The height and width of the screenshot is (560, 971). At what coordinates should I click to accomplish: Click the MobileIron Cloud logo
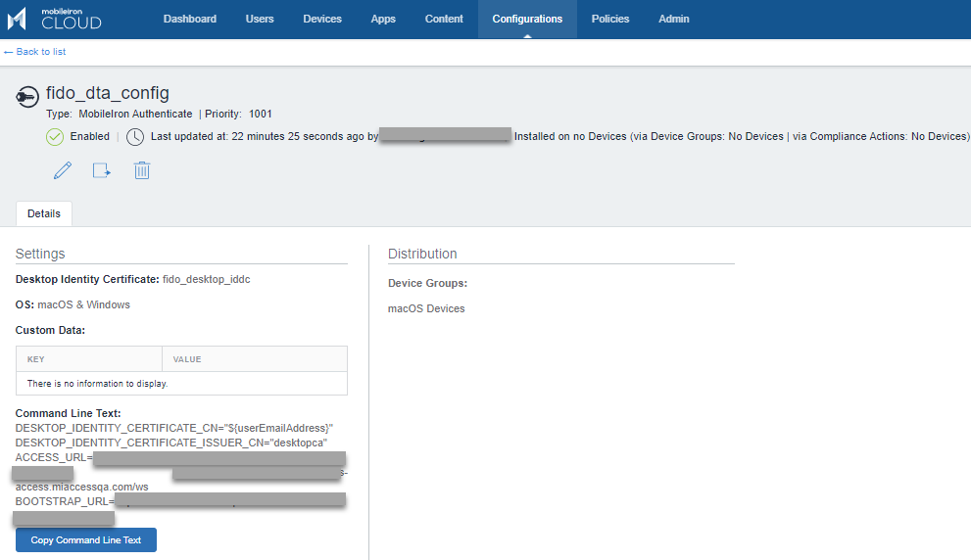tap(54, 19)
